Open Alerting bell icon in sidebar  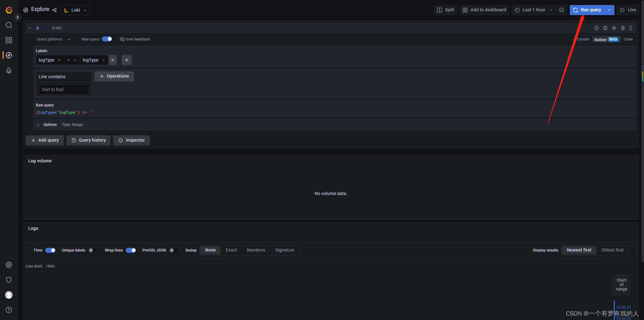click(9, 70)
